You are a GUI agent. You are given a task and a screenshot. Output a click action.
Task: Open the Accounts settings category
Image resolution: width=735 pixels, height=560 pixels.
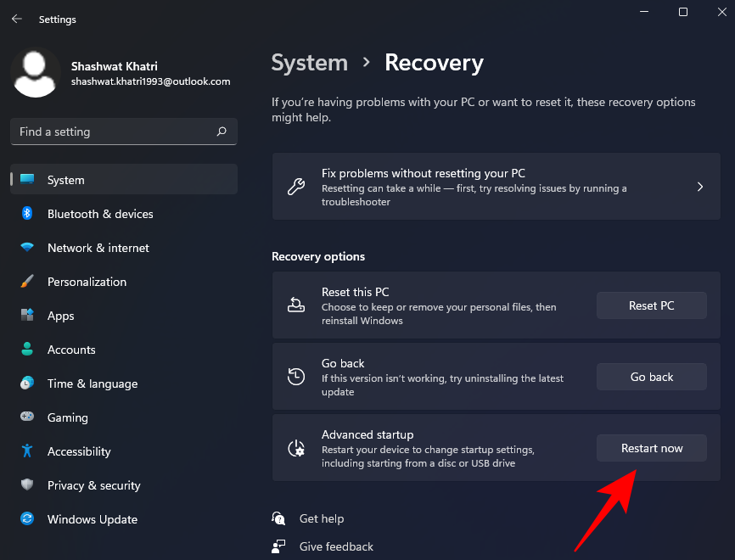click(71, 350)
